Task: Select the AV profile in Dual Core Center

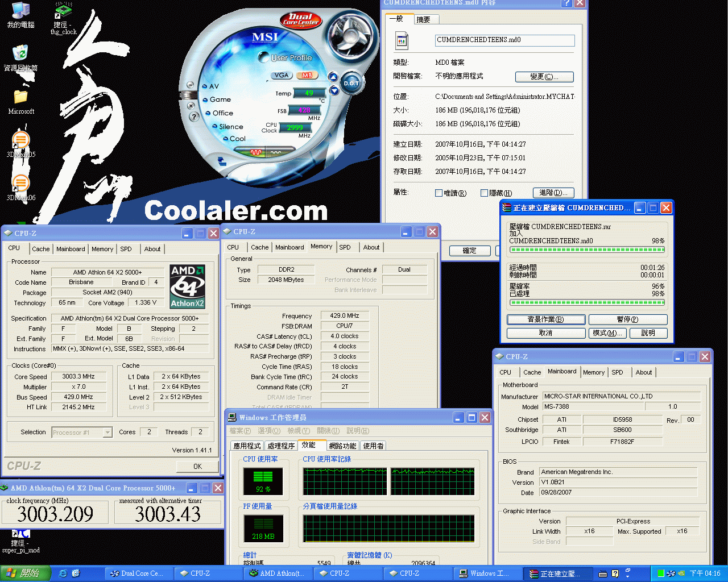Action: coord(211,86)
